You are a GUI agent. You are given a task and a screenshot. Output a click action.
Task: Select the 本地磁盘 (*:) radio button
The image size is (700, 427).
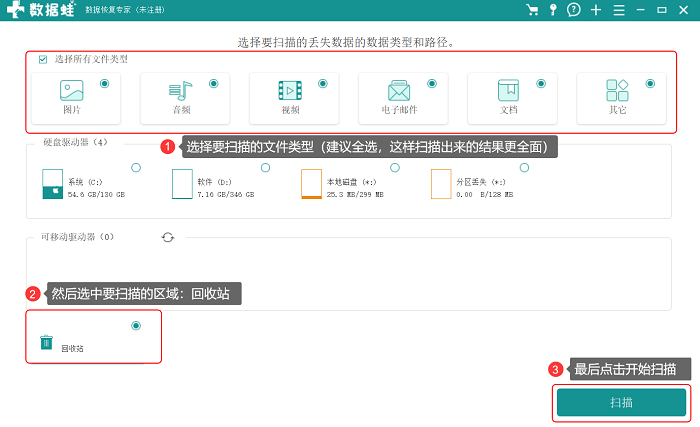coord(395,167)
